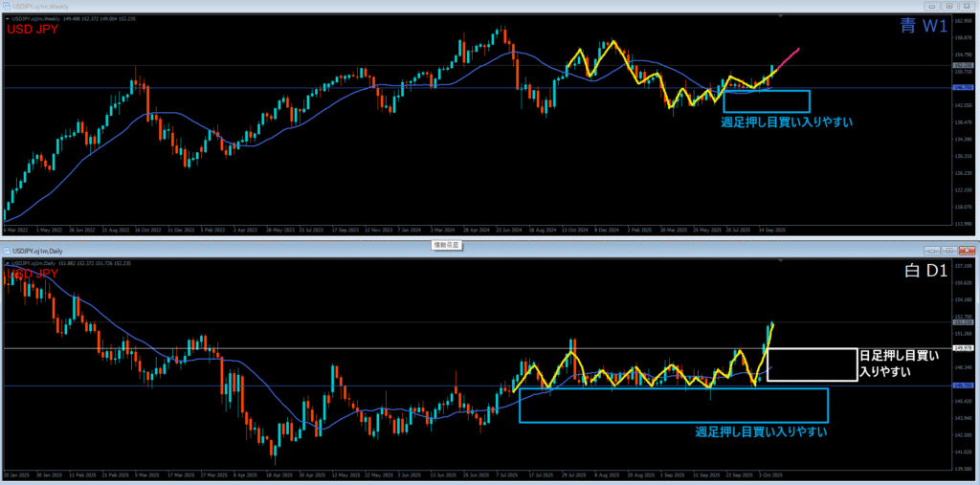Maximize the USDJPY Weekly chart window
980x485 pixels.
pos(950,6)
